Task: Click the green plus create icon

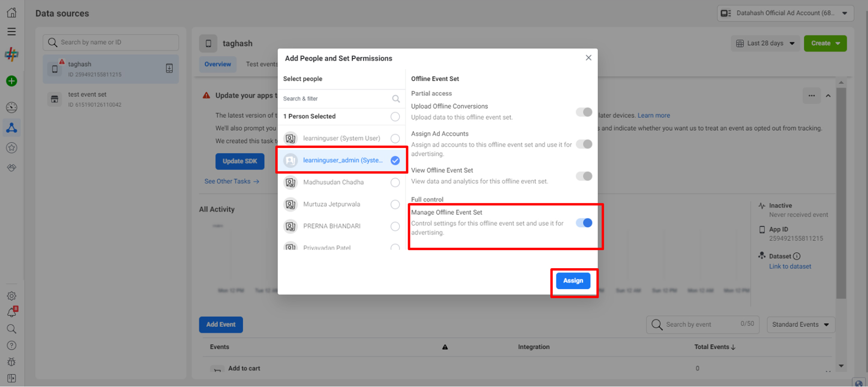Action: click(12, 81)
